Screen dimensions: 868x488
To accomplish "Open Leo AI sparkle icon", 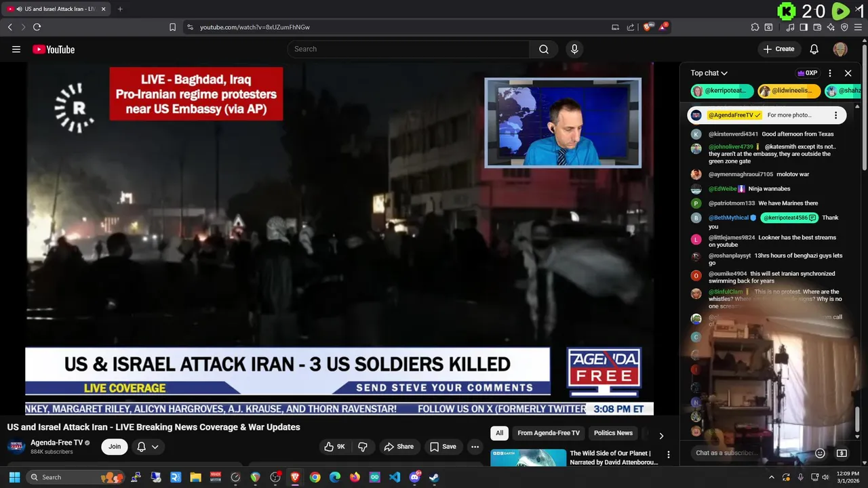I will pyautogui.click(x=831, y=27).
